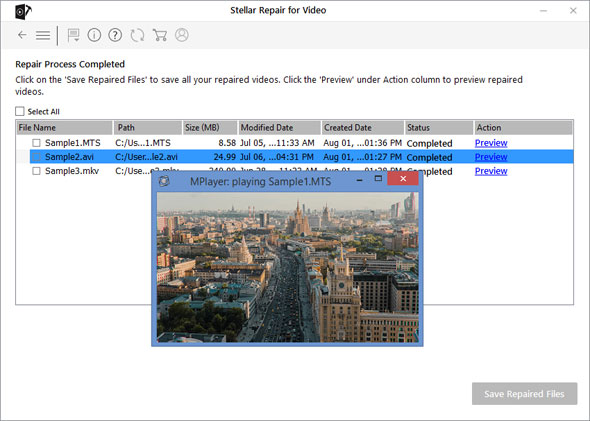Image resolution: width=590 pixels, height=421 pixels.
Task: Click Completed status of Sample1.MTS
Action: pyautogui.click(x=429, y=143)
